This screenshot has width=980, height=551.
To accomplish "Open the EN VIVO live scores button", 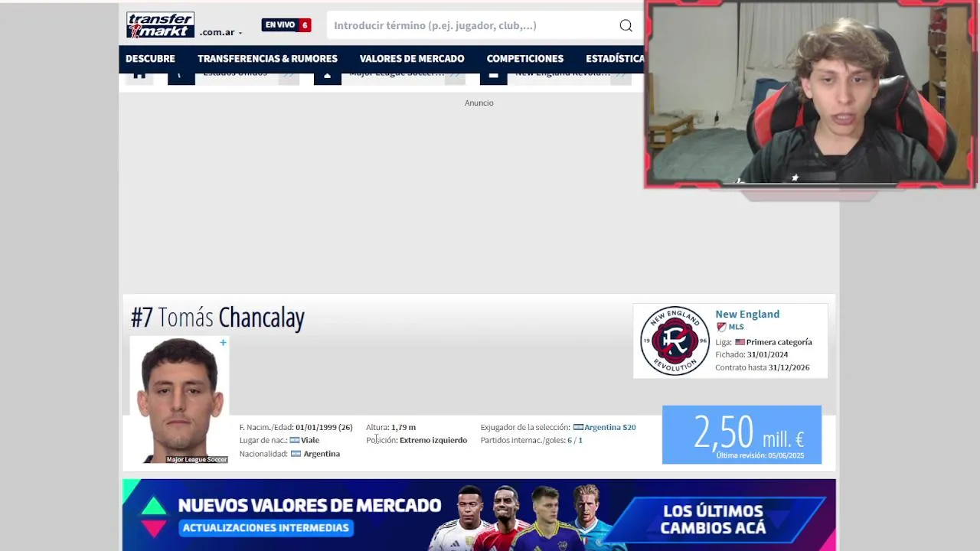I will [286, 25].
